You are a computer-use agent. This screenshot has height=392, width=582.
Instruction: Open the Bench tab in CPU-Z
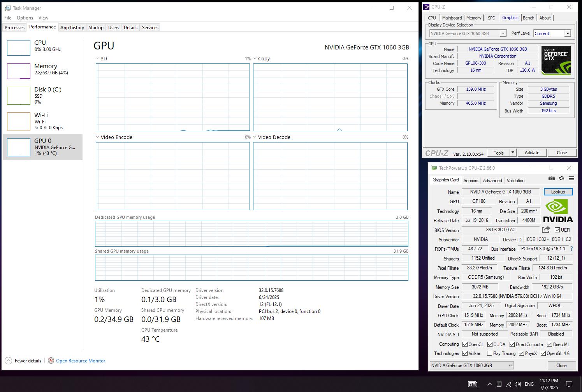click(x=529, y=18)
